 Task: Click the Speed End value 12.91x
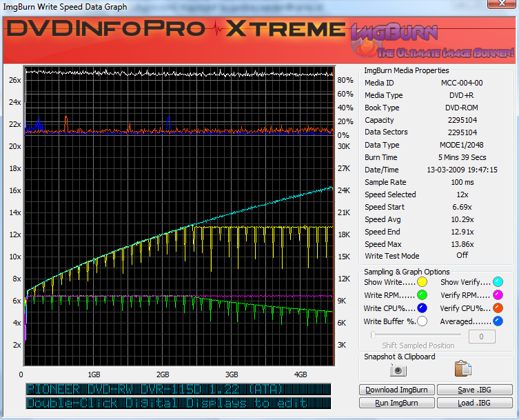click(462, 232)
